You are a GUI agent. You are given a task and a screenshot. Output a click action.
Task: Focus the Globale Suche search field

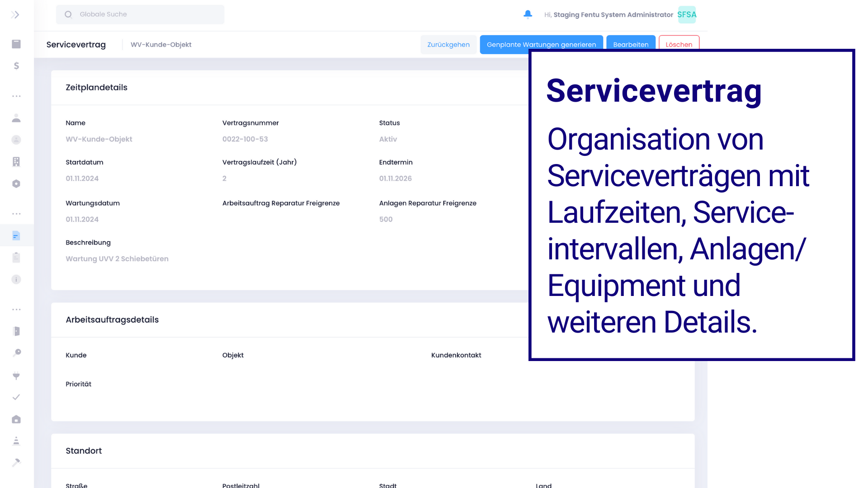[x=140, y=14]
